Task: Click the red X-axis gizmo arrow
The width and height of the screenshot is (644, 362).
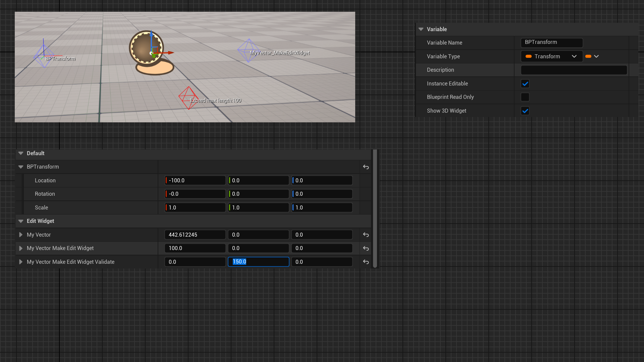Action: pos(170,53)
